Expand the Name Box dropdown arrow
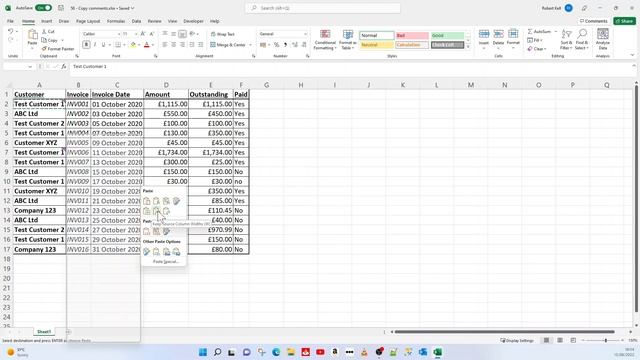Screen dimensions: 640x360 30,67
